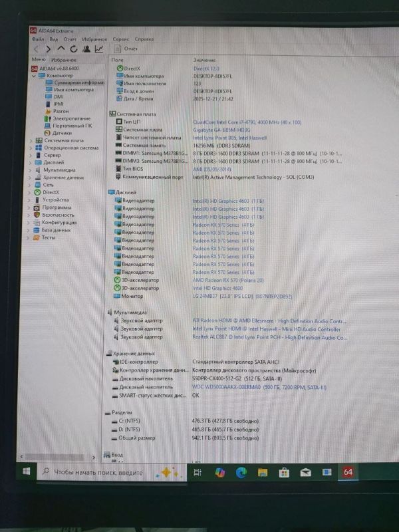Click the Up level arrow icon

tap(61, 49)
